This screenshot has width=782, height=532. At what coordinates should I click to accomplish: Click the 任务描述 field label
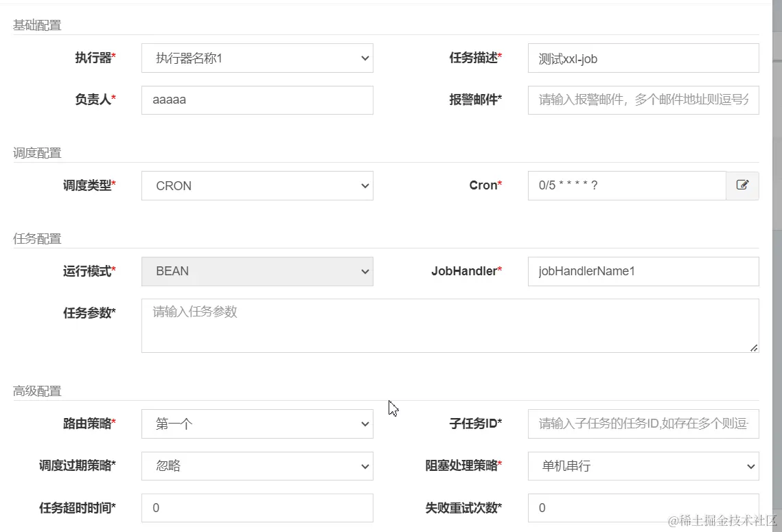click(x=475, y=58)
